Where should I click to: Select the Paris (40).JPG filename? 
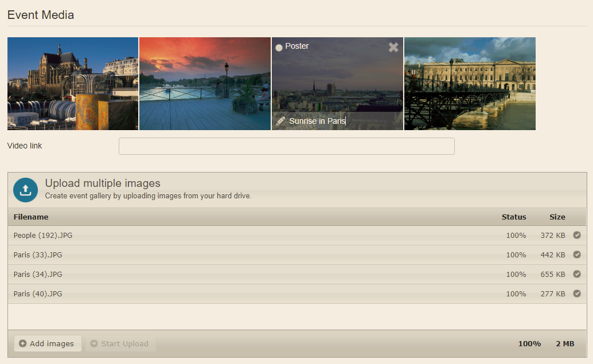(38, 293)
